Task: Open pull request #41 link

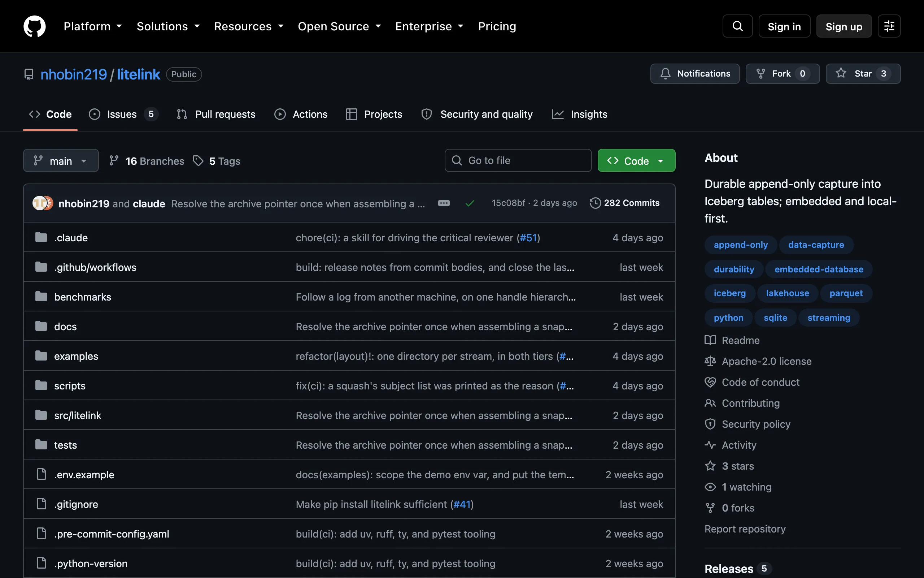Action: [462, 504]
